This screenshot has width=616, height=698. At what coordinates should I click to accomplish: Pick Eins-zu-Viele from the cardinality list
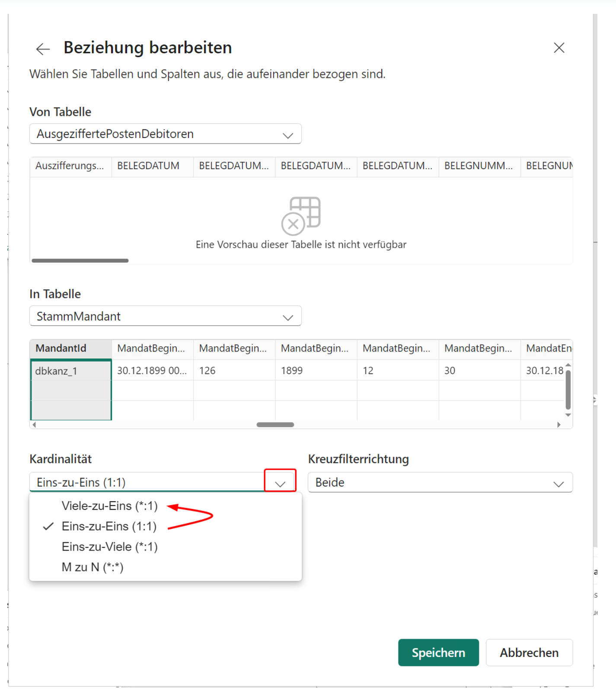click(x=165, y=547)
